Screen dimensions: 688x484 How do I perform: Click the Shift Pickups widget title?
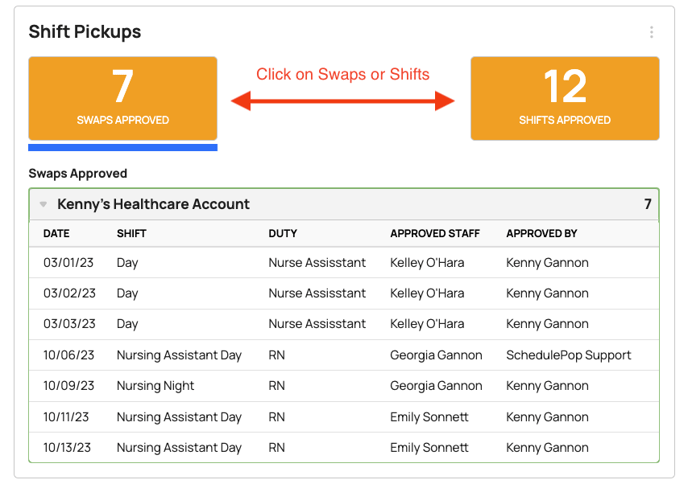[85, 32]
